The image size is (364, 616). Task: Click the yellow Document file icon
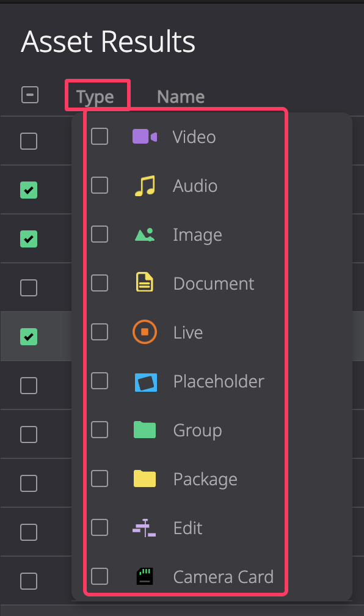[145, 282]
